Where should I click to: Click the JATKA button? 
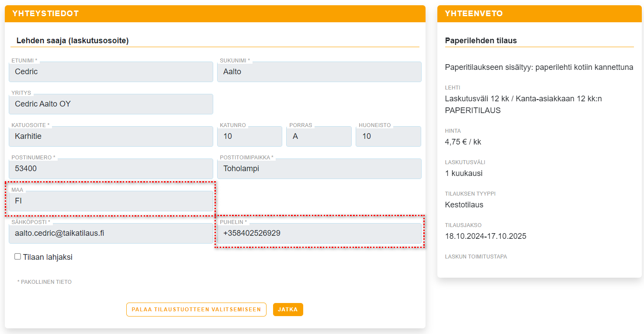(x=288, y=310)
